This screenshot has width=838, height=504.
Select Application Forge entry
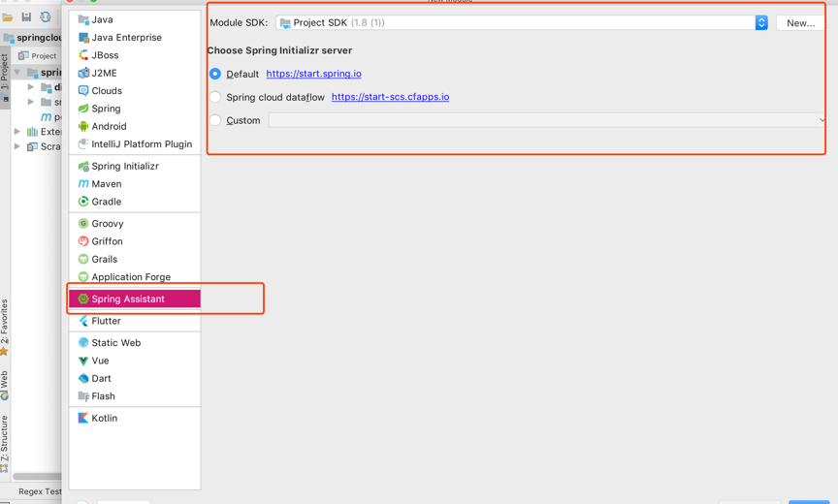point(135,277)
